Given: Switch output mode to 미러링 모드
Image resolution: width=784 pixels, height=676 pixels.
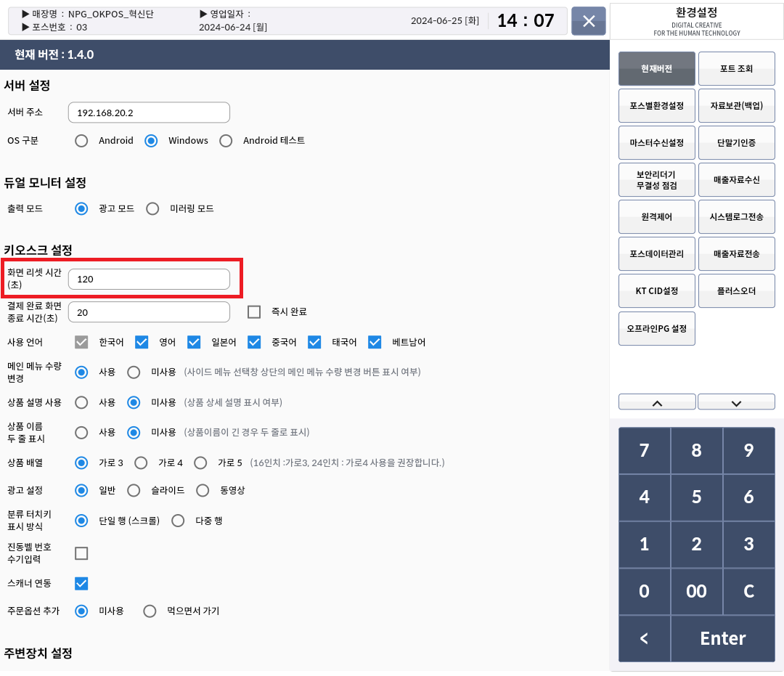Looking at the screenshot, I should tap(152, 208).
